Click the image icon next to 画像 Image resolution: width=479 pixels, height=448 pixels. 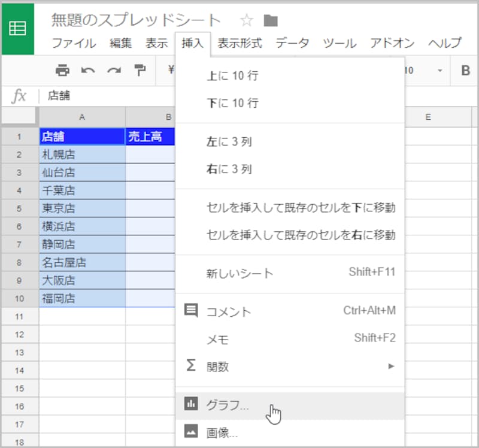[190, 429]
